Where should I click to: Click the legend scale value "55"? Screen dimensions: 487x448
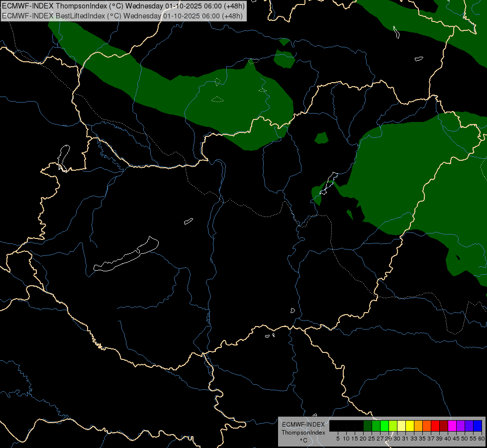point(473,439)
